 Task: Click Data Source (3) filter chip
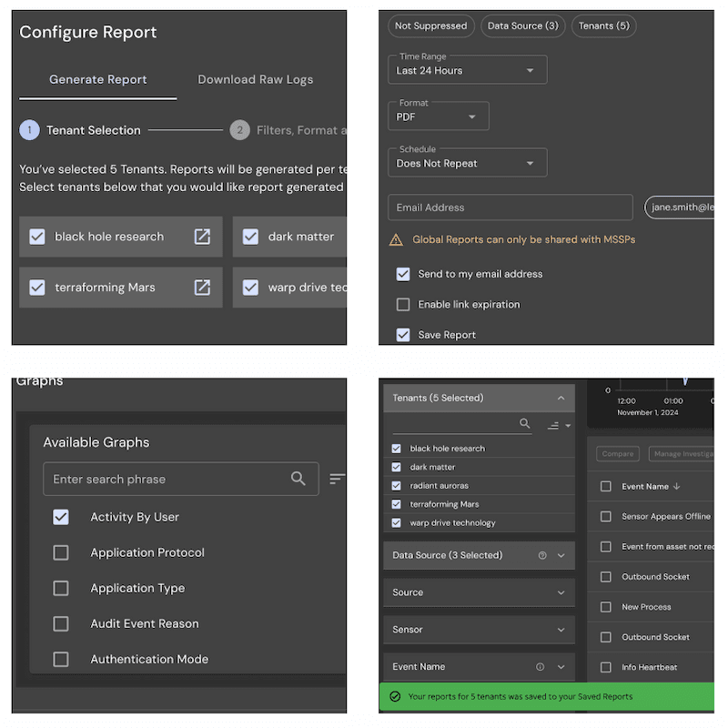point(522,25)
